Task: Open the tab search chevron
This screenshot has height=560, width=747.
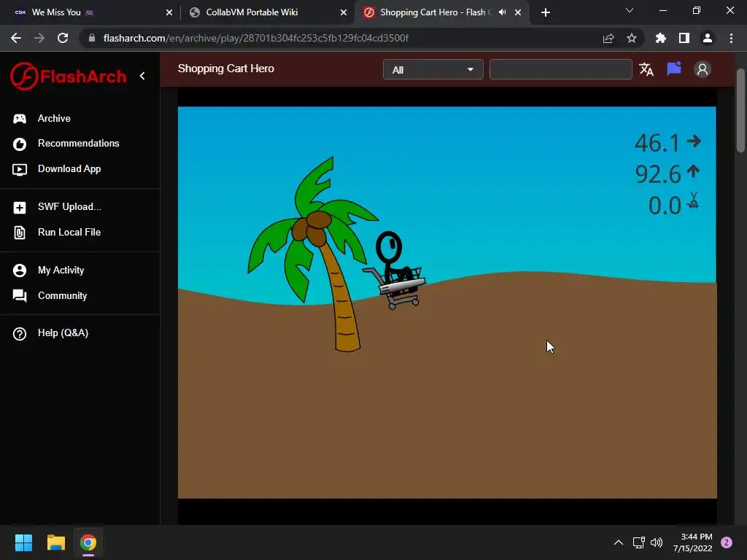Action: pos(630,10)
